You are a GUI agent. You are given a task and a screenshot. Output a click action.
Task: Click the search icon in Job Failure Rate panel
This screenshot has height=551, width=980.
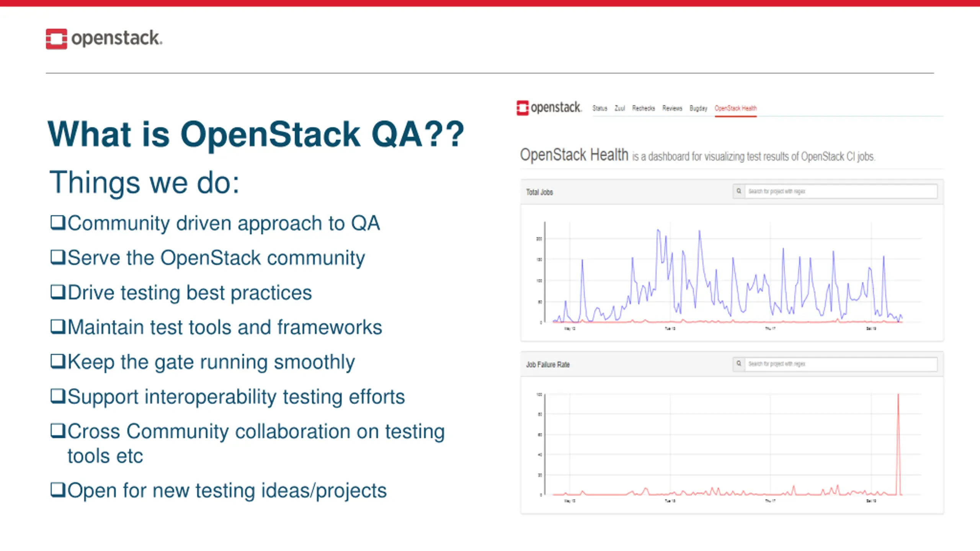click(x=739, y=364)
